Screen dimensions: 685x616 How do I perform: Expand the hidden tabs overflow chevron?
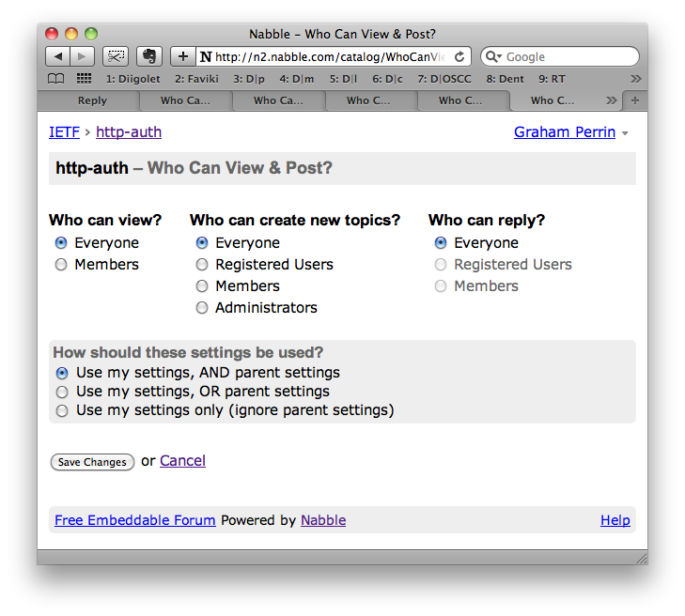pyautogui.click(x=612, y=100)
